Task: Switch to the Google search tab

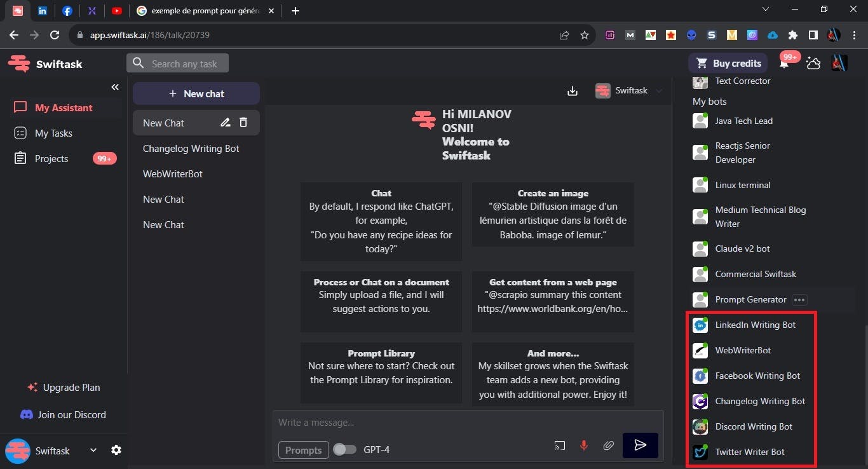Action: pos(206,10)
